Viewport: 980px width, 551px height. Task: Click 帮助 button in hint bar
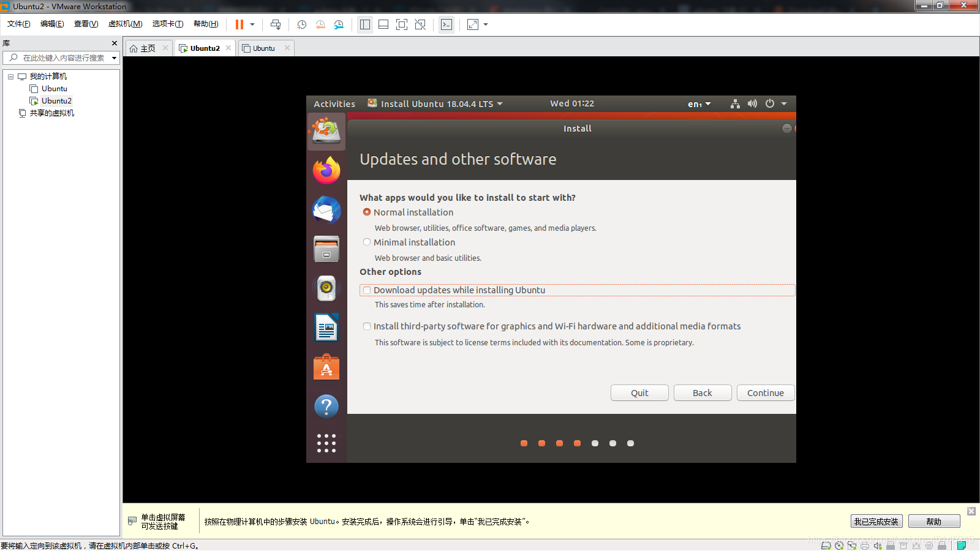click(934, 522)
